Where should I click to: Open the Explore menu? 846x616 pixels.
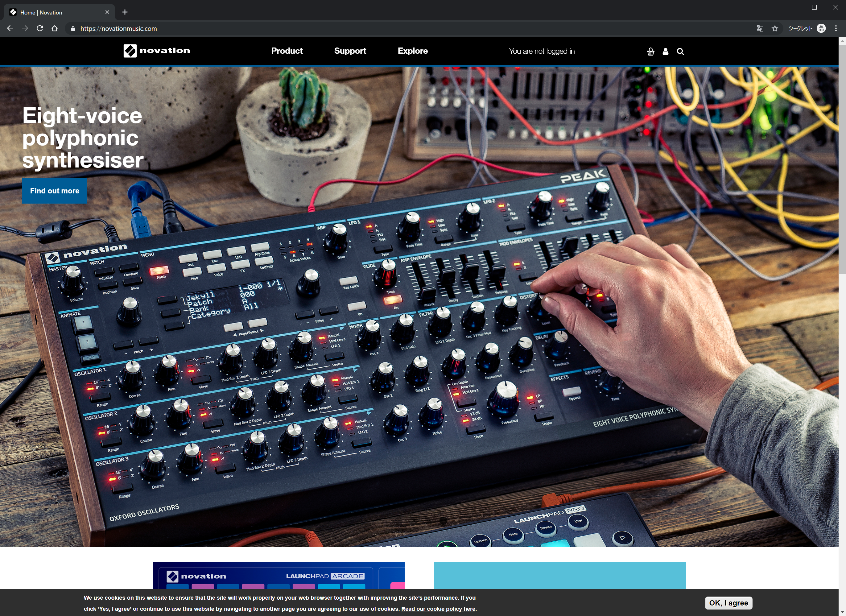click(413, 51)
